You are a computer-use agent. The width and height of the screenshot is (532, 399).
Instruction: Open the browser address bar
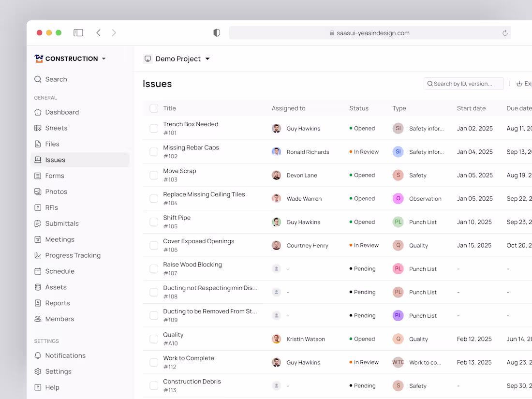click(370, 32)
